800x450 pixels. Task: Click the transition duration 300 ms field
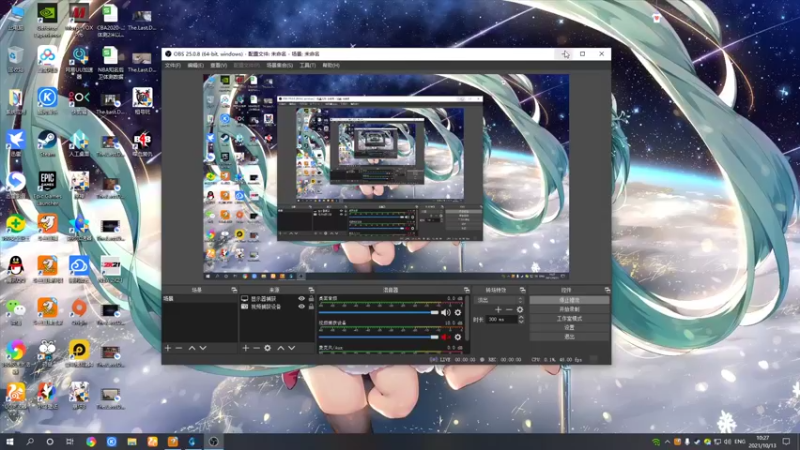point(502,319)
